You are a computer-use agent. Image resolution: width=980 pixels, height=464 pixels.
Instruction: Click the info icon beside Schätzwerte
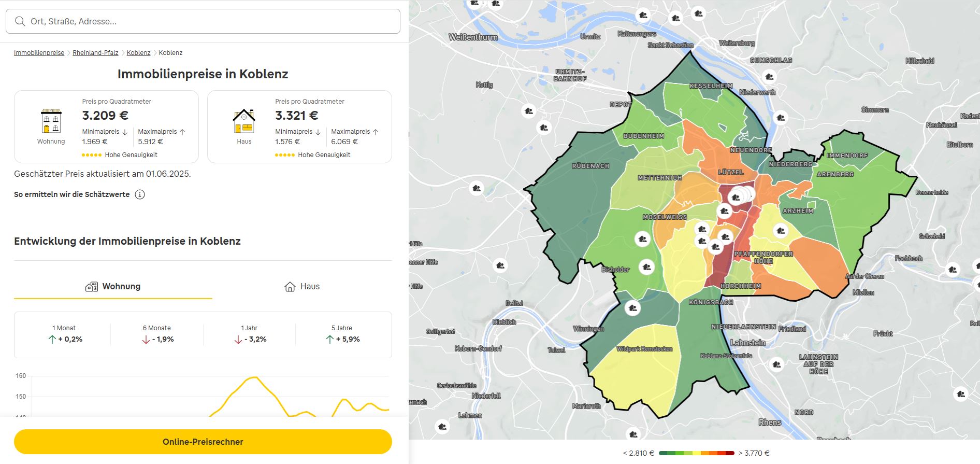pyautogui.click(x=140, y=194)
